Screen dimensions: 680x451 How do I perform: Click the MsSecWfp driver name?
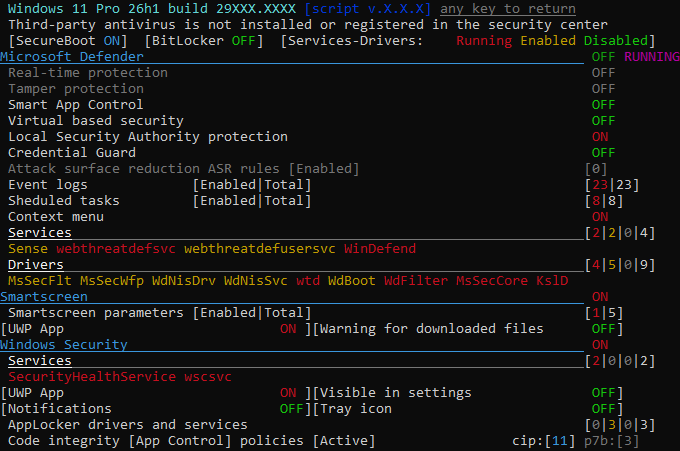click(x=112, y=281)
